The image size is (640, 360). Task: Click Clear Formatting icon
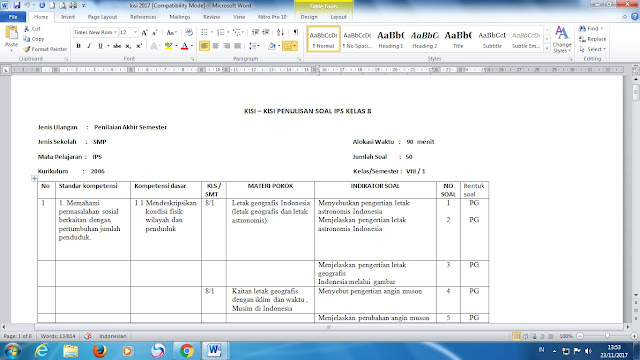point(189,32)
